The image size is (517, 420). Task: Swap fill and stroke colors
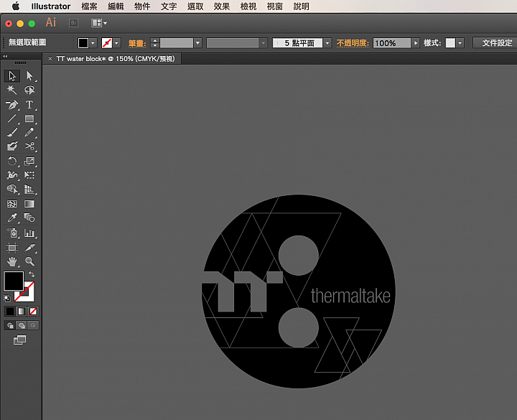pyautogui.click(x=32, y=274)
